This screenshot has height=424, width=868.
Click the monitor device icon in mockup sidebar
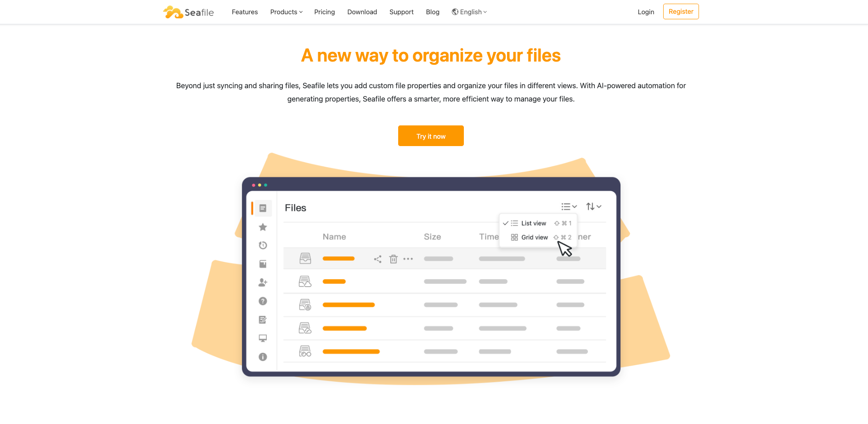pos(263,339)
